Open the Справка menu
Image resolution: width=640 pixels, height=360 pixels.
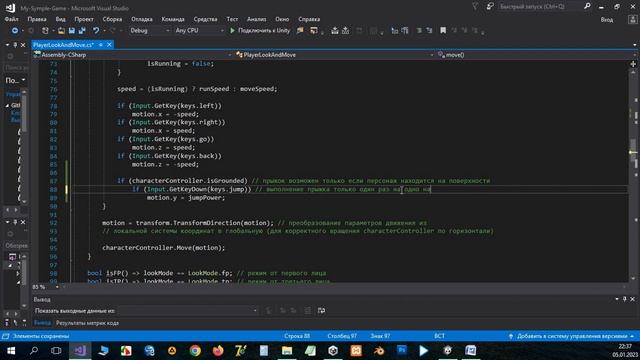pos(309,19)
